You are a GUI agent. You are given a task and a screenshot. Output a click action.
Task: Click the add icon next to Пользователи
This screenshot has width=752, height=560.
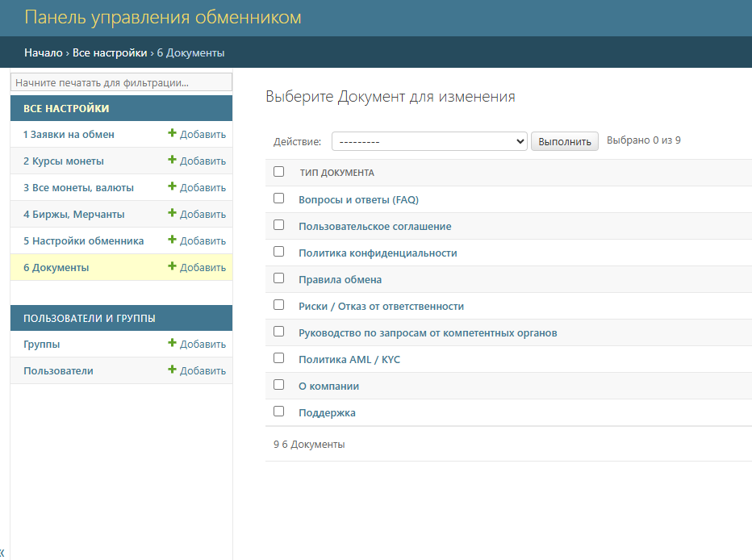(172, 370)
